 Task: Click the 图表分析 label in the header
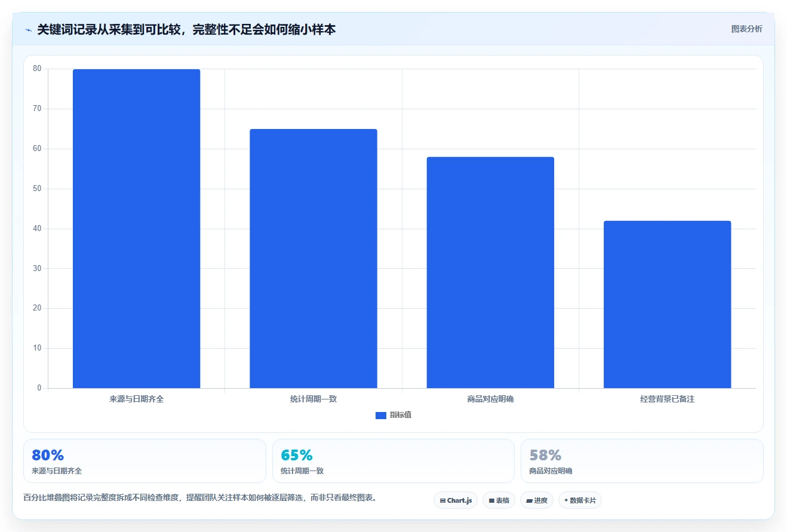click(x=746, y=29)
